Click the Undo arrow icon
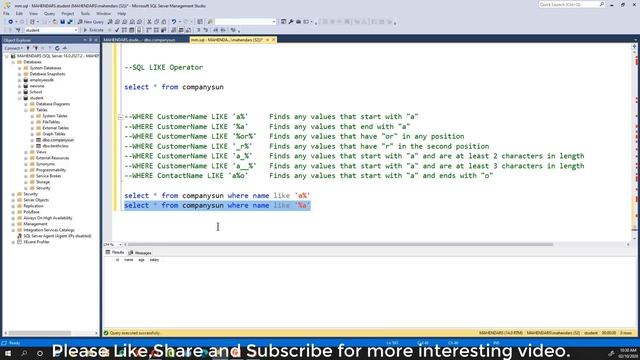The height and width of the screenshot is (360, 640). tap(174, 22)
